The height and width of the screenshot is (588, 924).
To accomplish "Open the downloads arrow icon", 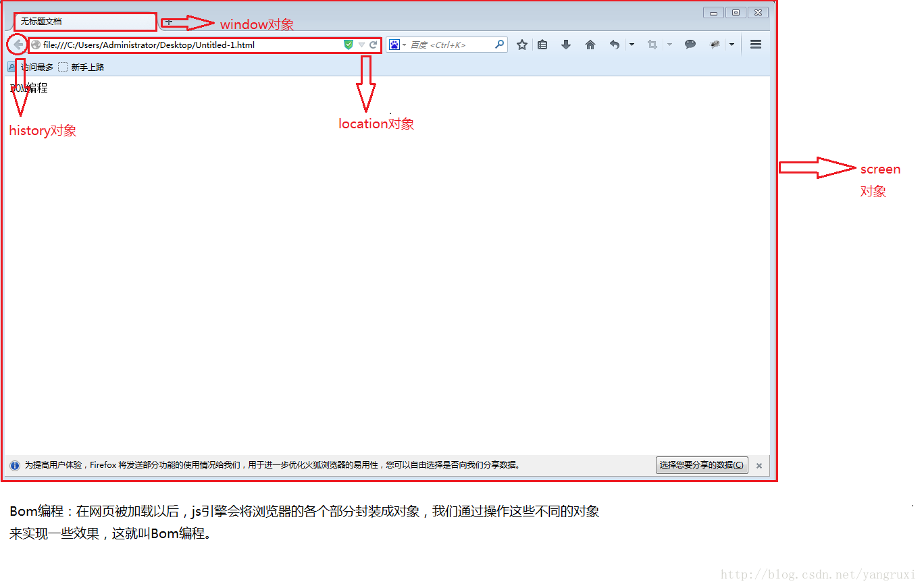I will coord(566,45).
